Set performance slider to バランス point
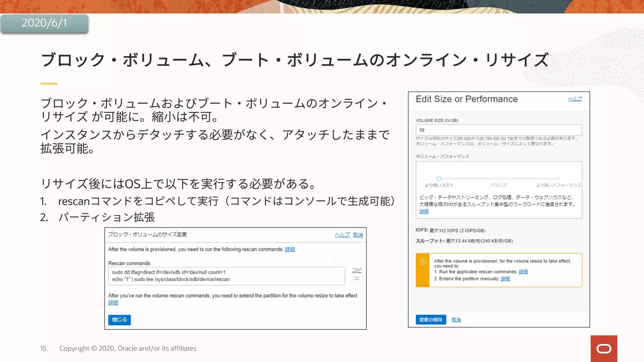This screenshot has width=644, height=362. click(499, 178)
